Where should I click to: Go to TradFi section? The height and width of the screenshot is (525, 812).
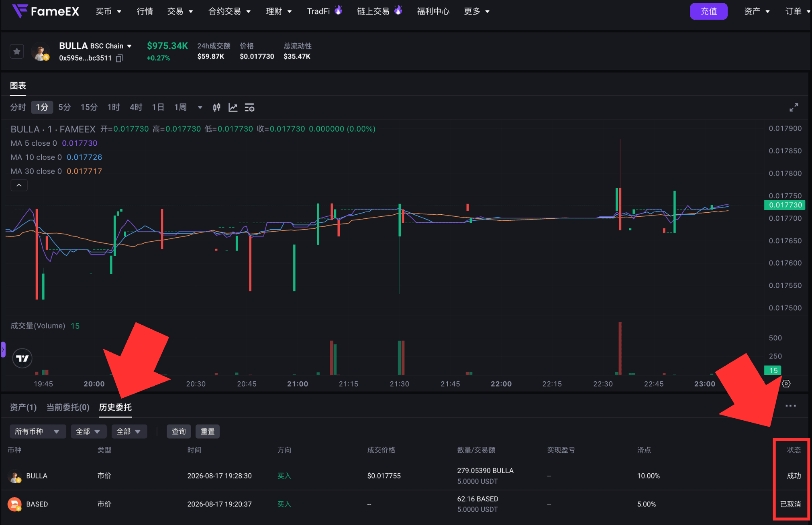[318, 11]
